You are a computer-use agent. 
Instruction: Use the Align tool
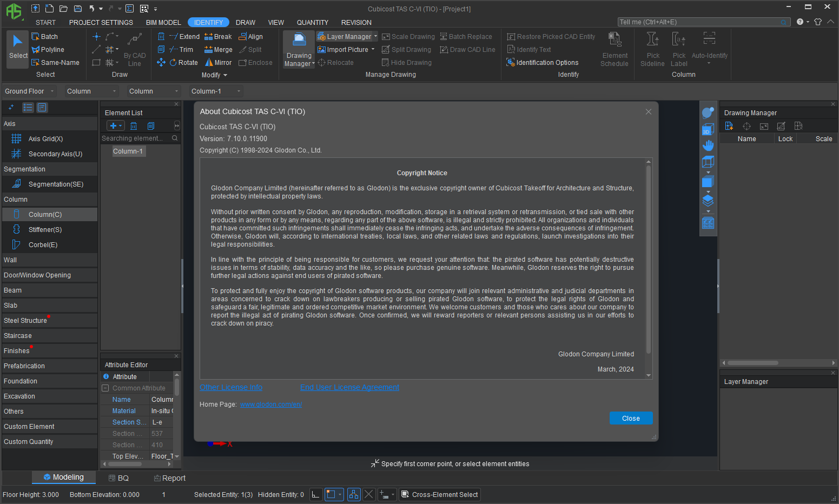pos(251,37)
